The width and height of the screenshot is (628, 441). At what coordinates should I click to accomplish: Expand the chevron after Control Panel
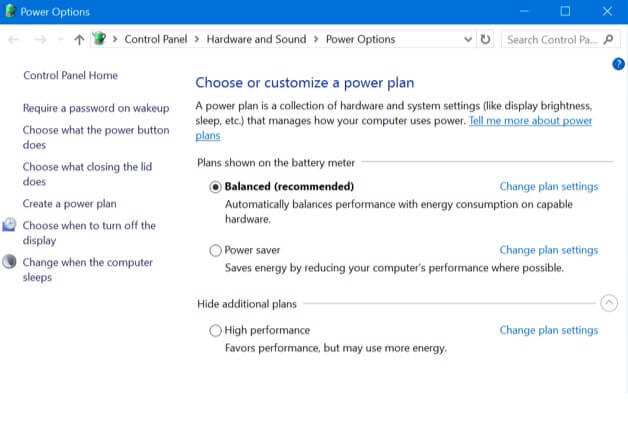click(x=197, y=39)
